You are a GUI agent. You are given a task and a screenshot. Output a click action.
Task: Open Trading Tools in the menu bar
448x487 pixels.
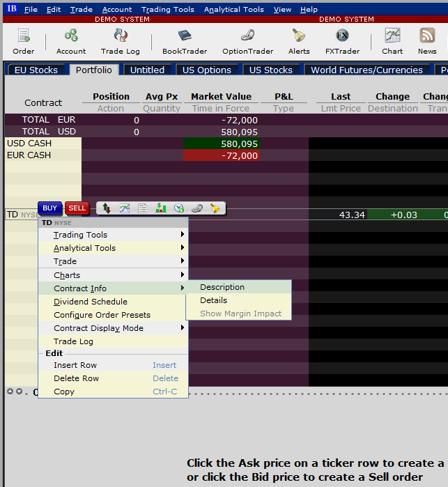click(168, 10)
